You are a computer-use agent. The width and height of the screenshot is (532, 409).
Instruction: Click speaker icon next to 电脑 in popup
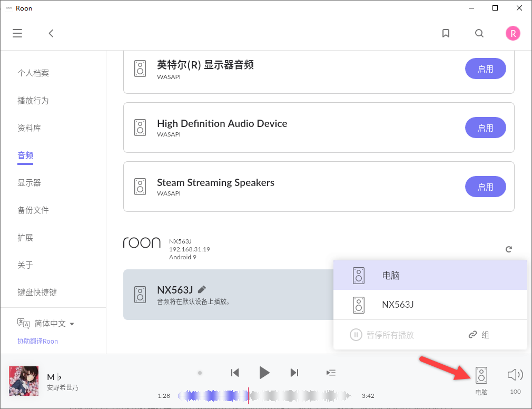click(x=359, y=275)
